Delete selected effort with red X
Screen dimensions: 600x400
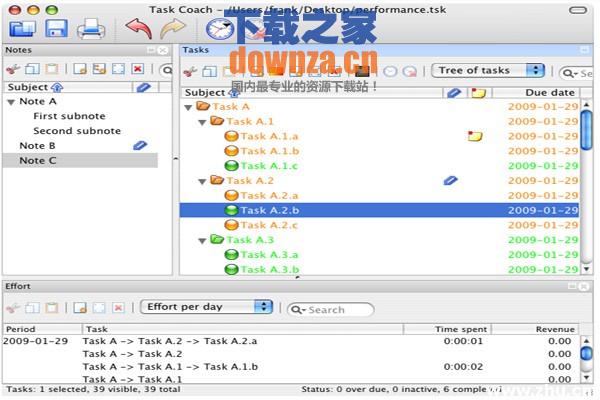pos(119,308)
